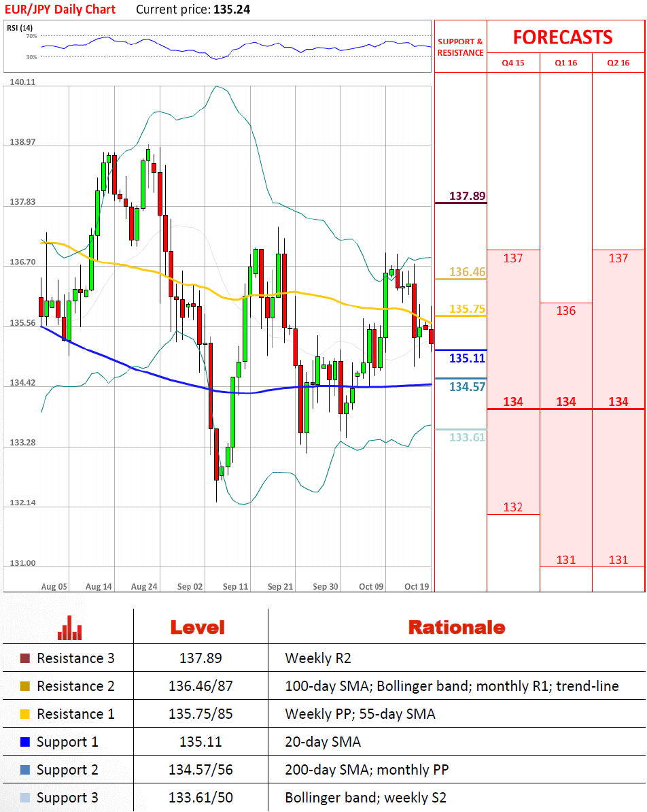The width and height of the screenshot is (647, 812).
Task: Click the 136.46 resistance level marker
Action: tap(467, 272)
